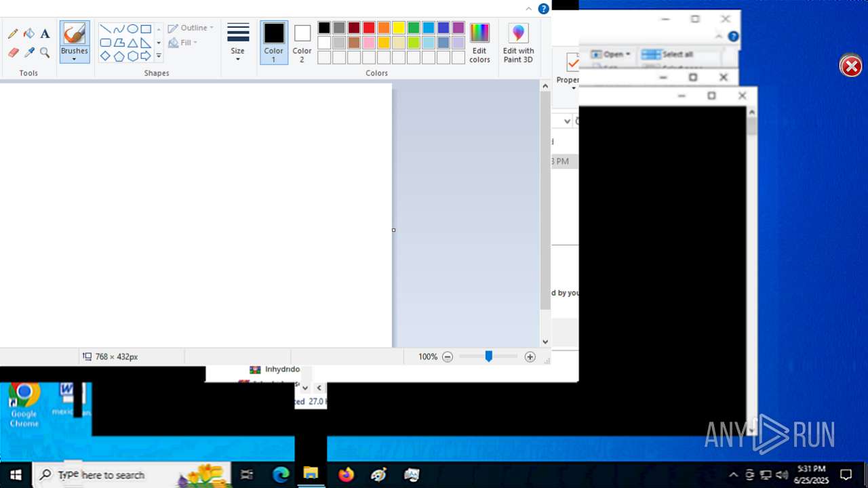Viewport: 868px width, 488px height.
Task: Collapse the Paint ribbon with chevron
Action: point(529,9)
